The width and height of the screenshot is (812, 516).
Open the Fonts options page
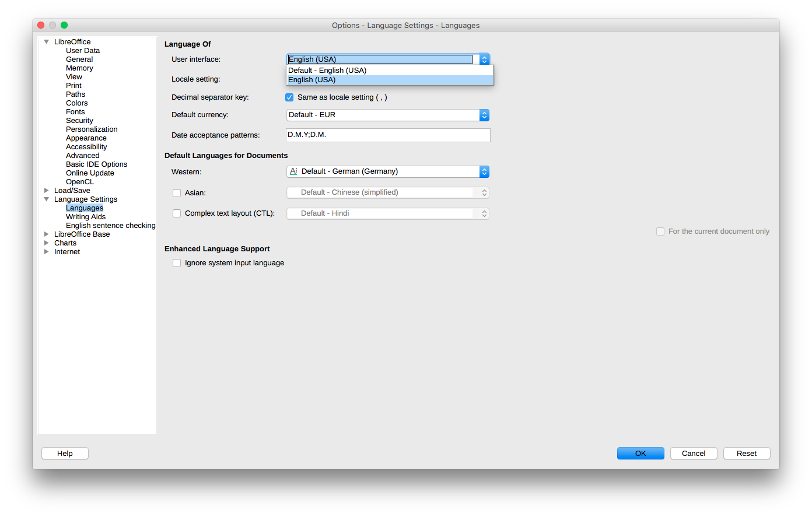click(75, 112)
